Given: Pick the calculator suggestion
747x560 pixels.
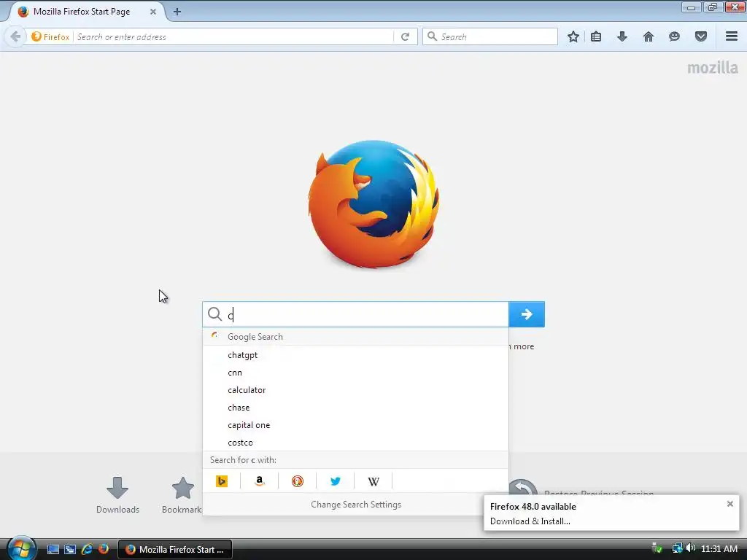Looking at the screenshot, I should click(x=355, y=390).
